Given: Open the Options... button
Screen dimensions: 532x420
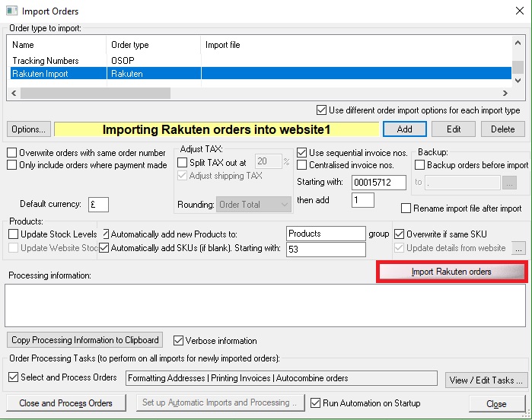Looking at the screenshot, I should pos(28,129).
